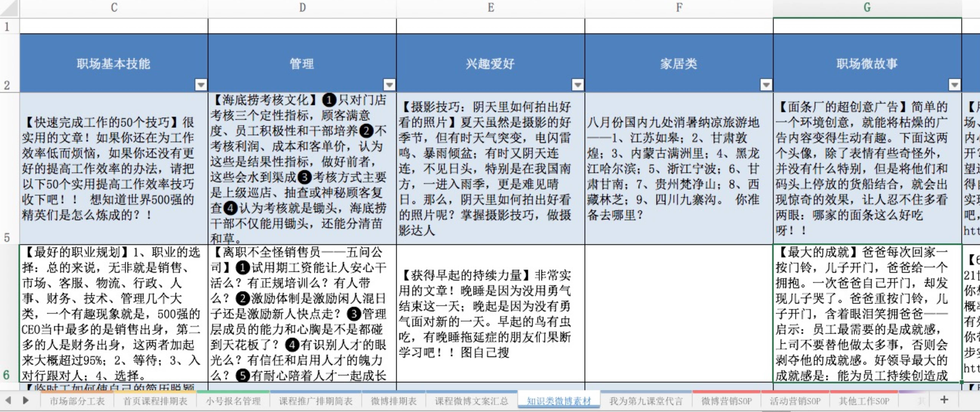Image resolution: width=980 pixels, height=412 pixels.
Task: Select row 5 header
Action: [x=9, y=168]
